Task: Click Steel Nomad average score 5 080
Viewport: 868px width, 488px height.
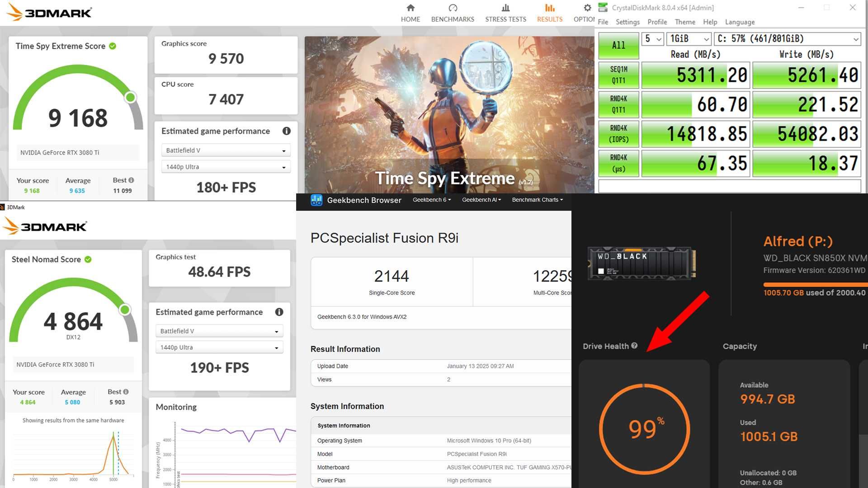Action: tap(72, 402)
